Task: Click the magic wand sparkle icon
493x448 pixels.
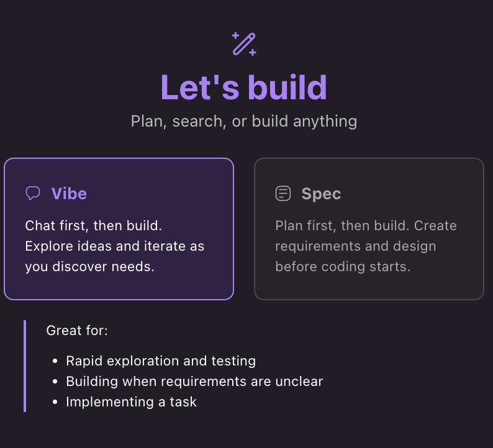Action: coord(244,44)
